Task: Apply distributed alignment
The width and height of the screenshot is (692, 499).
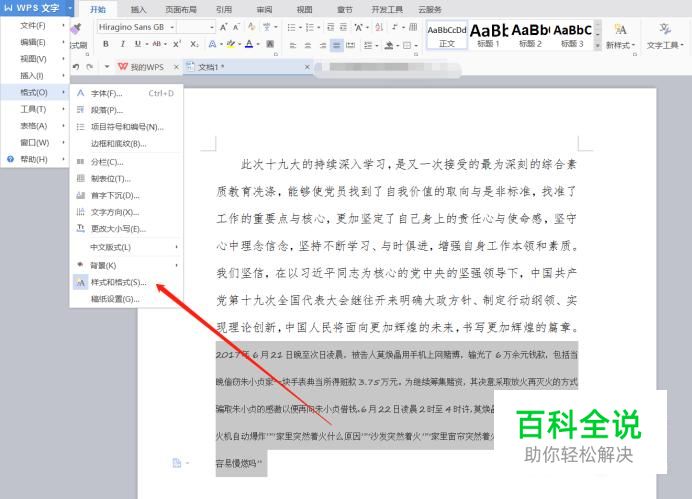Action: (350, 45)
